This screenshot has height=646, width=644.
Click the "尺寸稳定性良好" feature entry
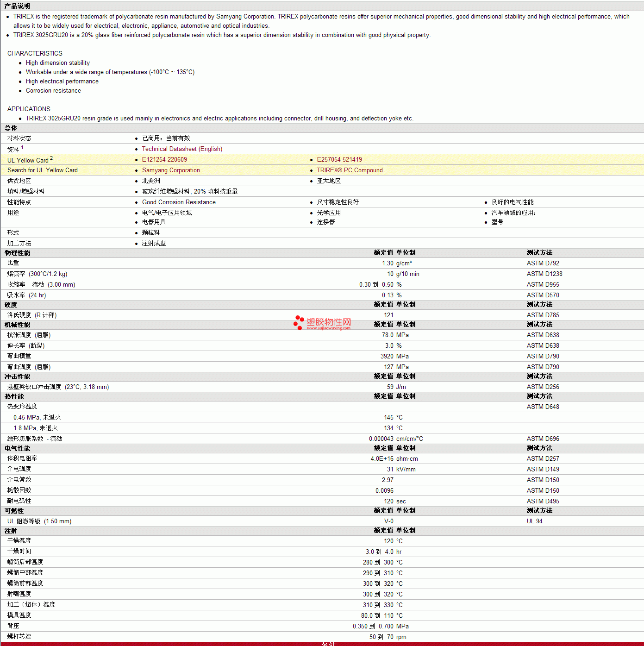338,202
